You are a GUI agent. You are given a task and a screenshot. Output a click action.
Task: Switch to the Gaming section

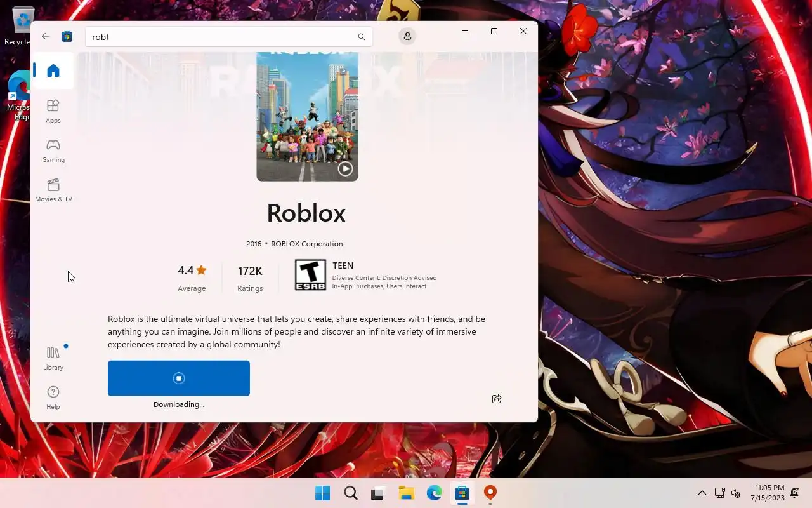pyautogui.click(x=53, y=150)
